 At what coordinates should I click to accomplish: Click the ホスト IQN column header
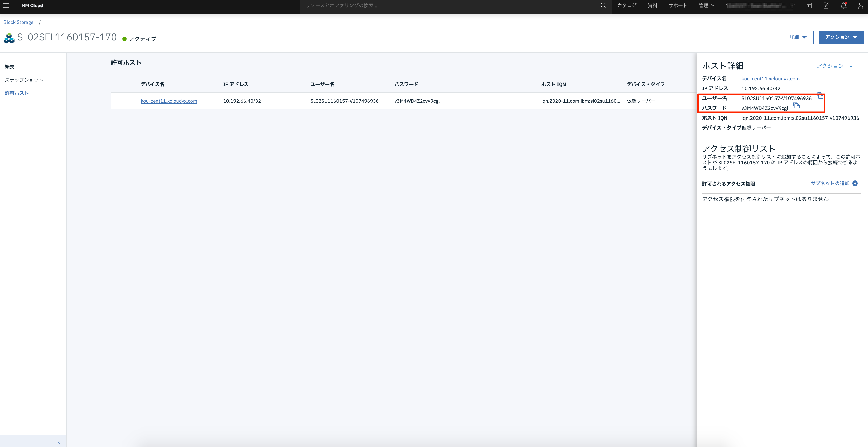[x=554, y=84]
